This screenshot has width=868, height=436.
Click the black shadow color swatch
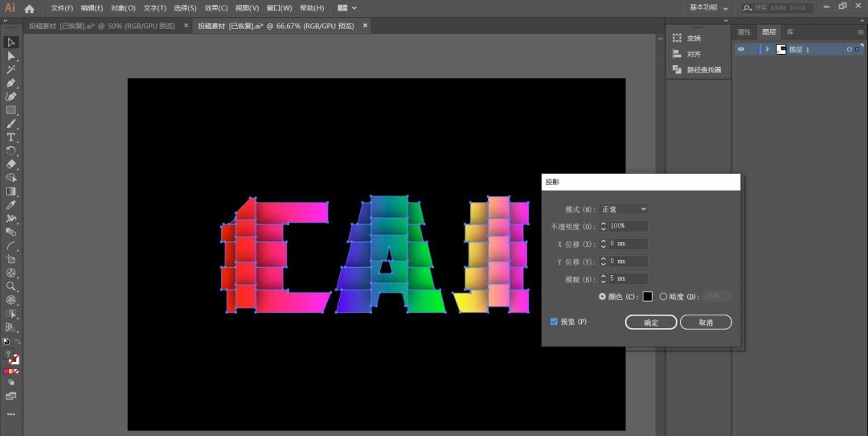click(648, 297)
